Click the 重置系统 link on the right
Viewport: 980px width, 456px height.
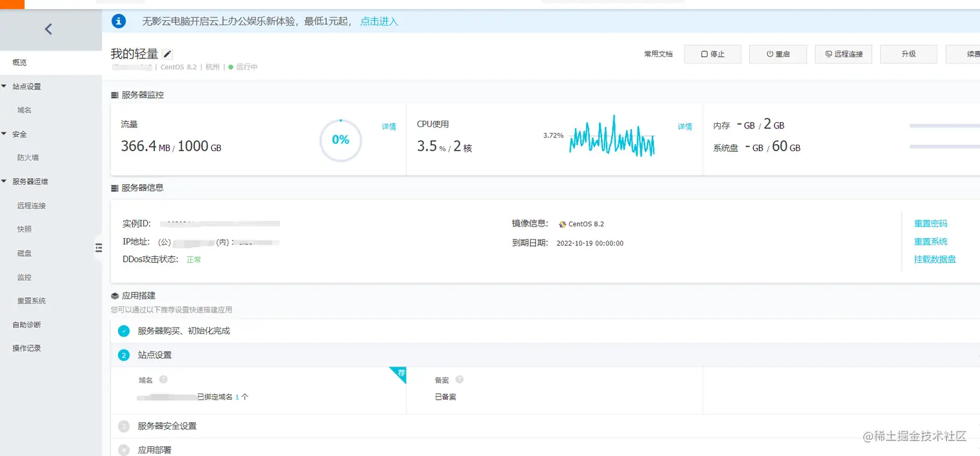(931, 242)
